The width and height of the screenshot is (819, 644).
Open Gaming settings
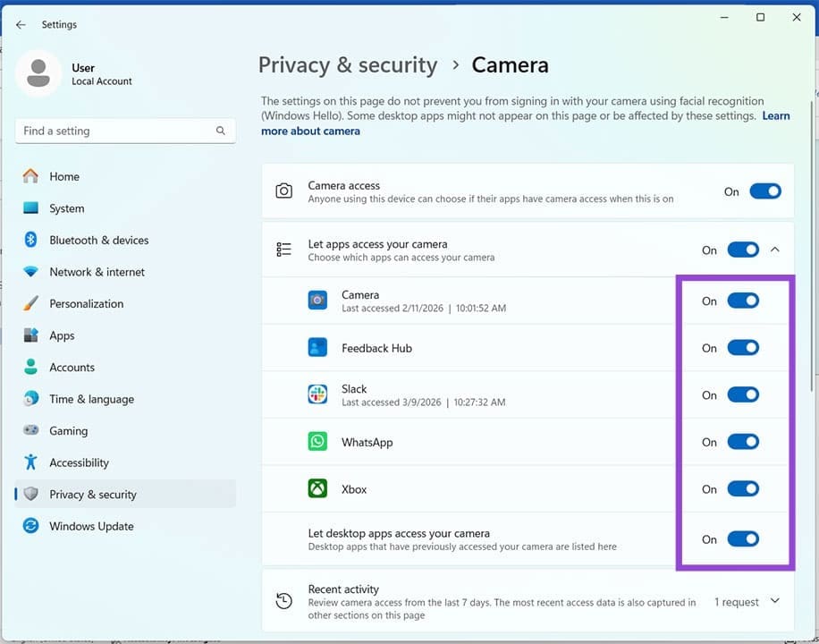pyautogui.click(x=68, y=430)
